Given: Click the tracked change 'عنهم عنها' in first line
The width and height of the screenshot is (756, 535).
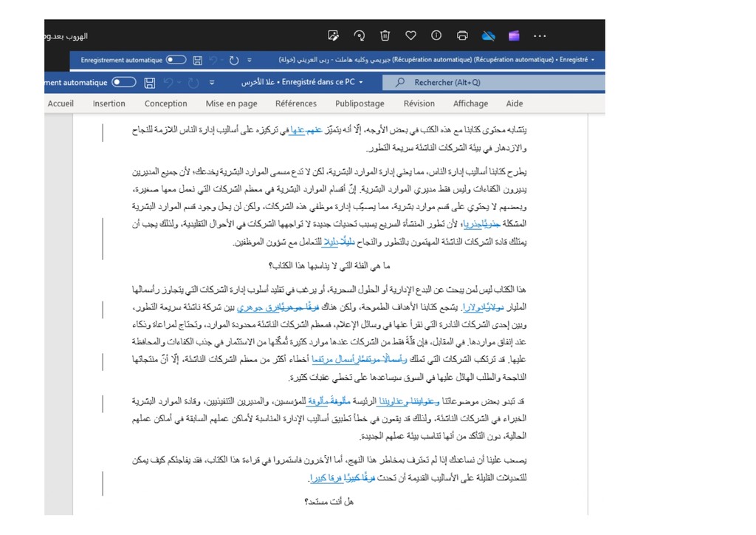Looking at the screenshot, I should [x=306, y=130].
